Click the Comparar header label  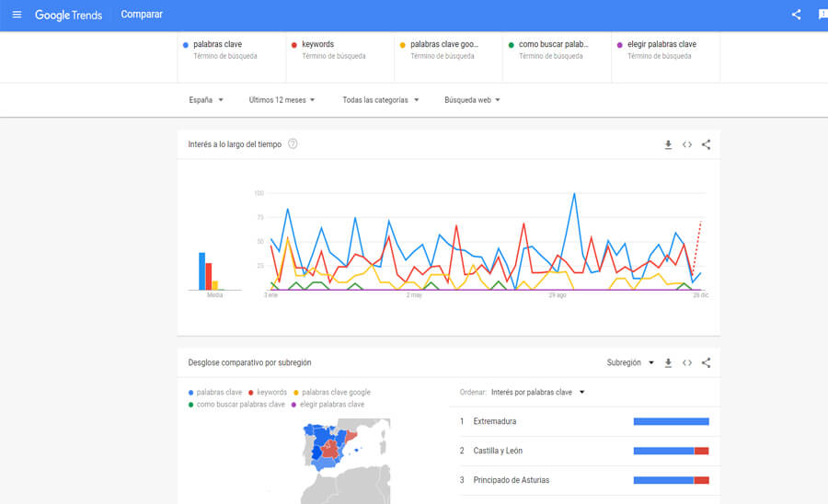[x=142, y=14]
